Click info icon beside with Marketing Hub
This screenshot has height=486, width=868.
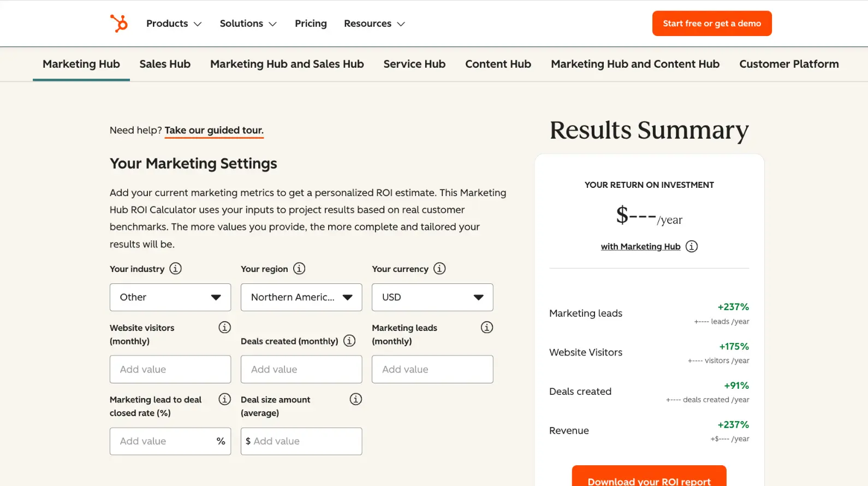click(x=692, y=246)
